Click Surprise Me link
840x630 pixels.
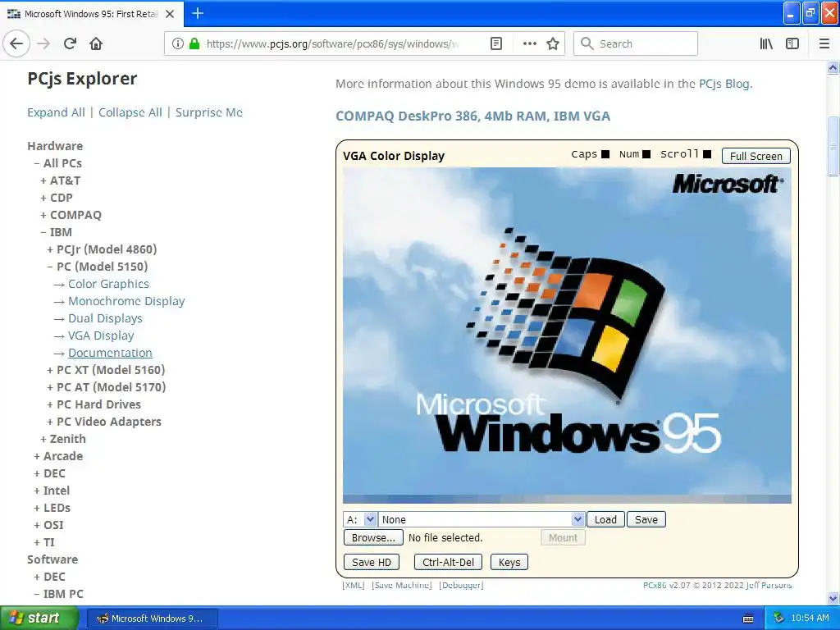tap(209, 112)
